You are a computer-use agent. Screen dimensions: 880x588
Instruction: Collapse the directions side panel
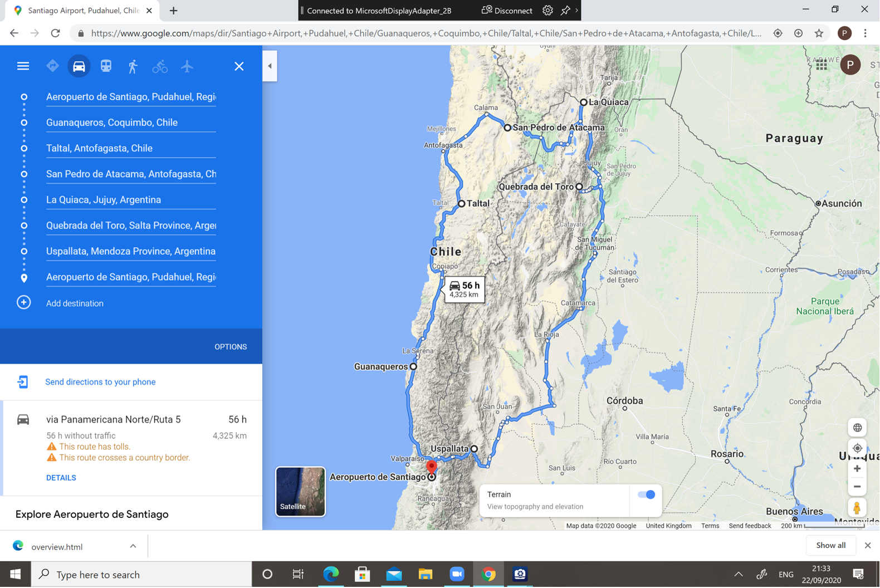[270, 66]
